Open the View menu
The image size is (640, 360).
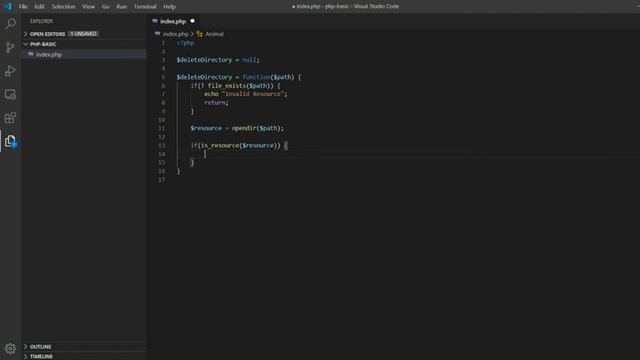click(89, 7)
